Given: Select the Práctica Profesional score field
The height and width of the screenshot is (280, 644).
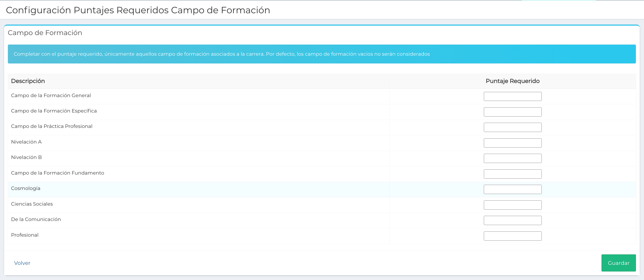Looking at the screenshot, I should 512,127.
